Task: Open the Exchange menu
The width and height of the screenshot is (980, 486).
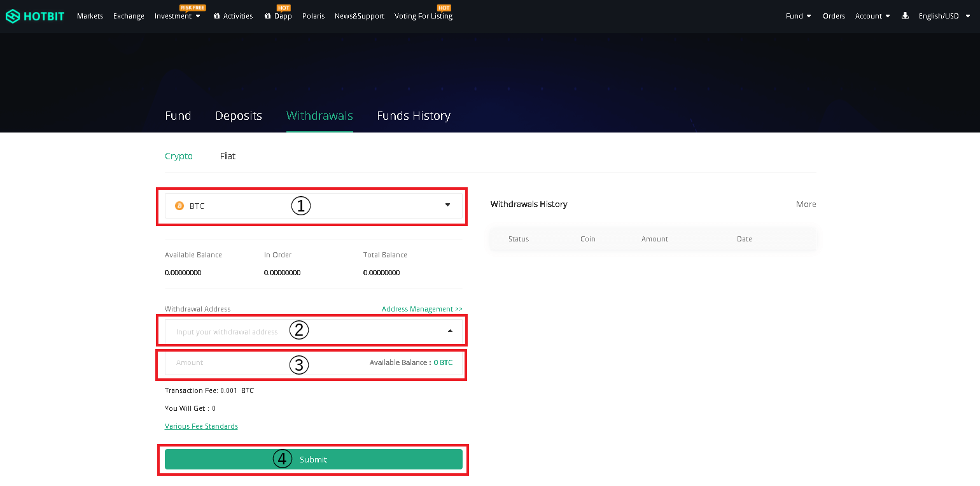Action: click(x=129, y=16)
